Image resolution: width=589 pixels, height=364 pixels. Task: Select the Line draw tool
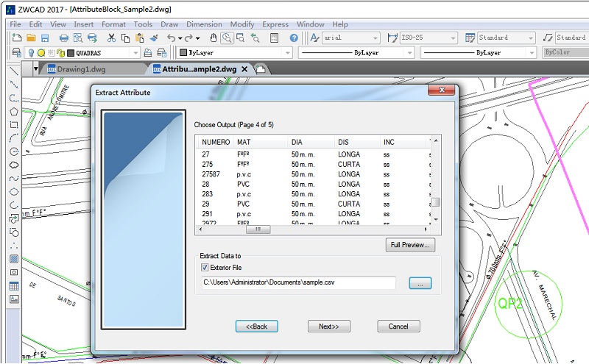click(14, 71)
